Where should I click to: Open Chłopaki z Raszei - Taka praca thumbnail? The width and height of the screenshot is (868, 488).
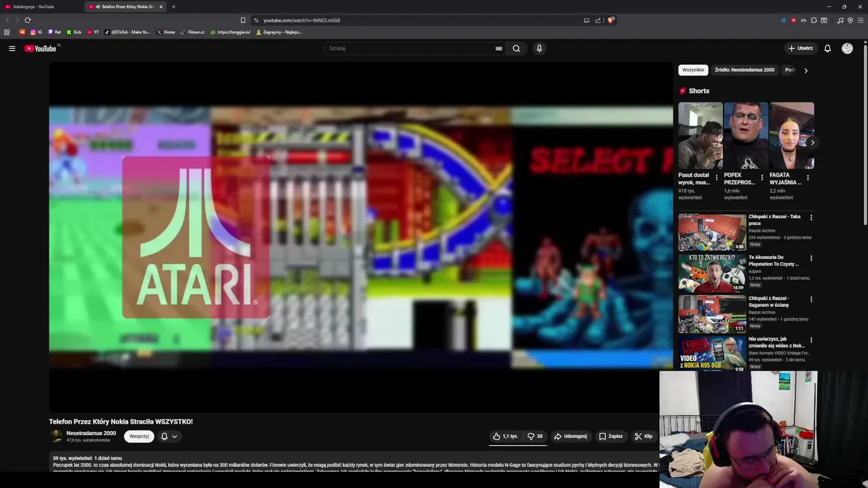point(712,232)
